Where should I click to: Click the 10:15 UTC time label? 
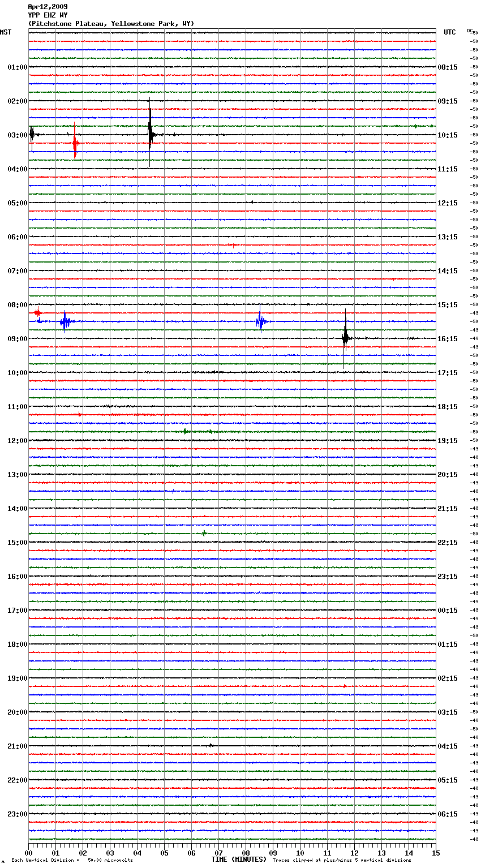[448, 135]
